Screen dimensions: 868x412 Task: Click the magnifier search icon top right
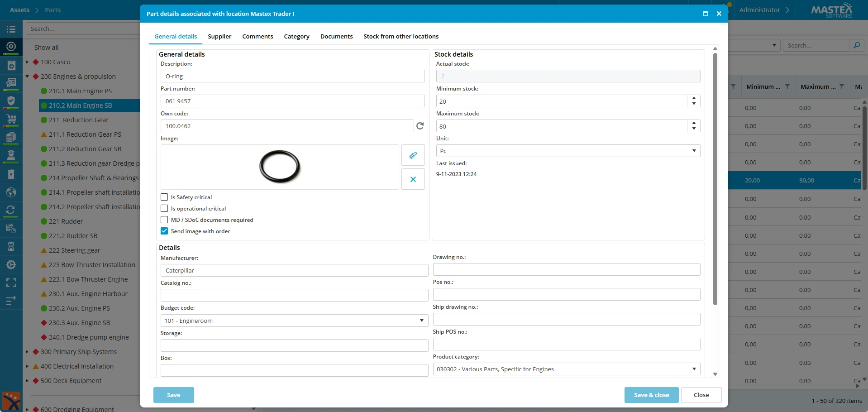(856, 45)
